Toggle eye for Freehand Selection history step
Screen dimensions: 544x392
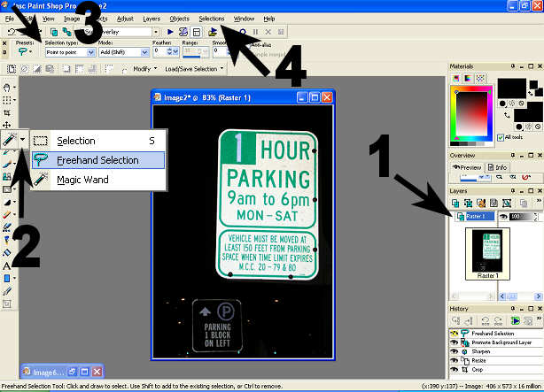pyautogui.click(x=454, y=334)
